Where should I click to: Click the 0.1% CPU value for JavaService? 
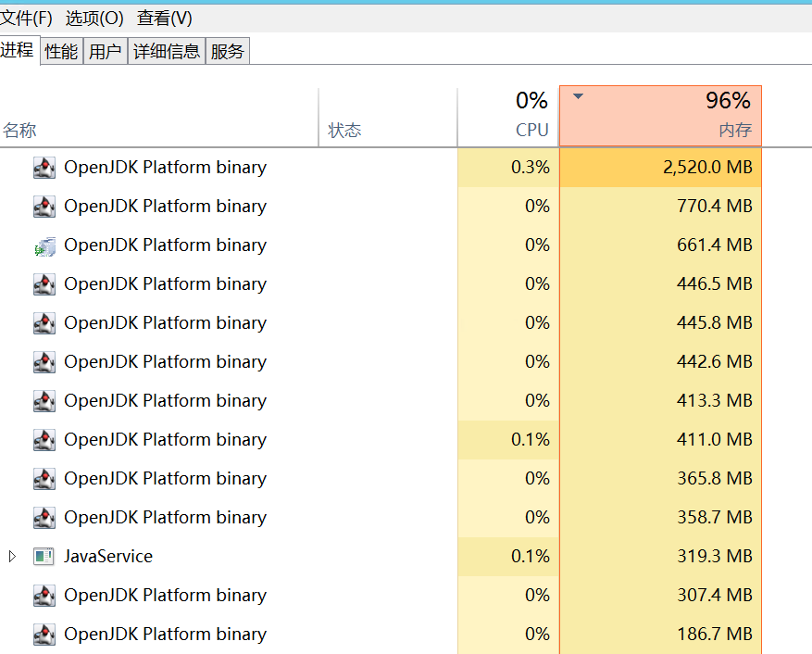(x=531, y=556)
